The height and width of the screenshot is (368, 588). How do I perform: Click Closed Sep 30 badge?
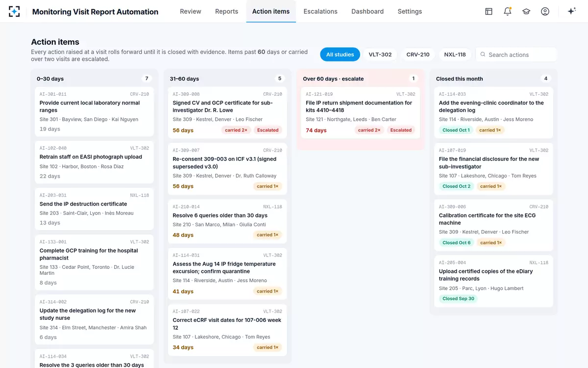[x=458, y=298]
